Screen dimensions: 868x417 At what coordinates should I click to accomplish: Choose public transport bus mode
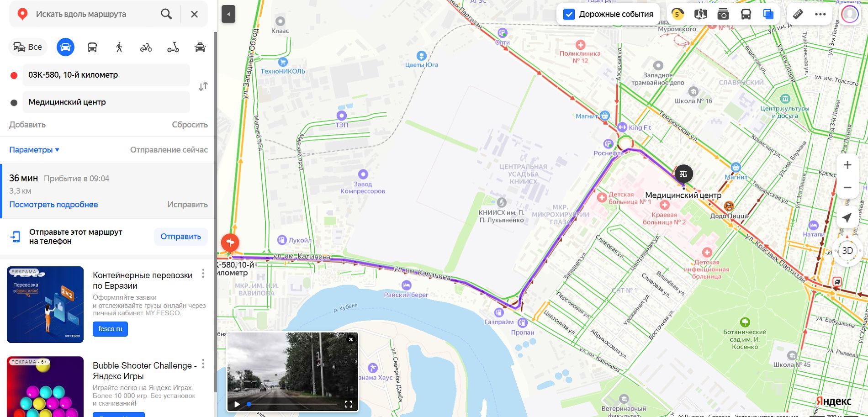click(x=92, y=47)
